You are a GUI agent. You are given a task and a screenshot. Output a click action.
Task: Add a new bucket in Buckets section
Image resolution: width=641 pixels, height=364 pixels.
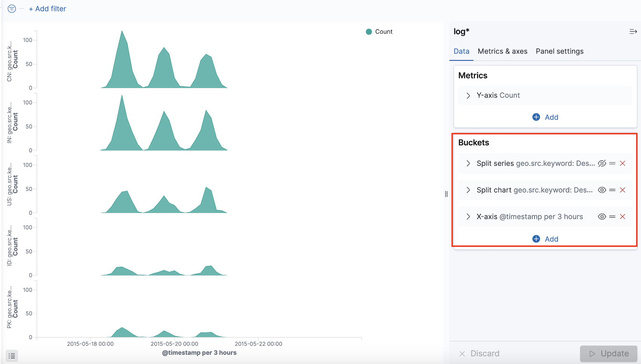(545, 239)
